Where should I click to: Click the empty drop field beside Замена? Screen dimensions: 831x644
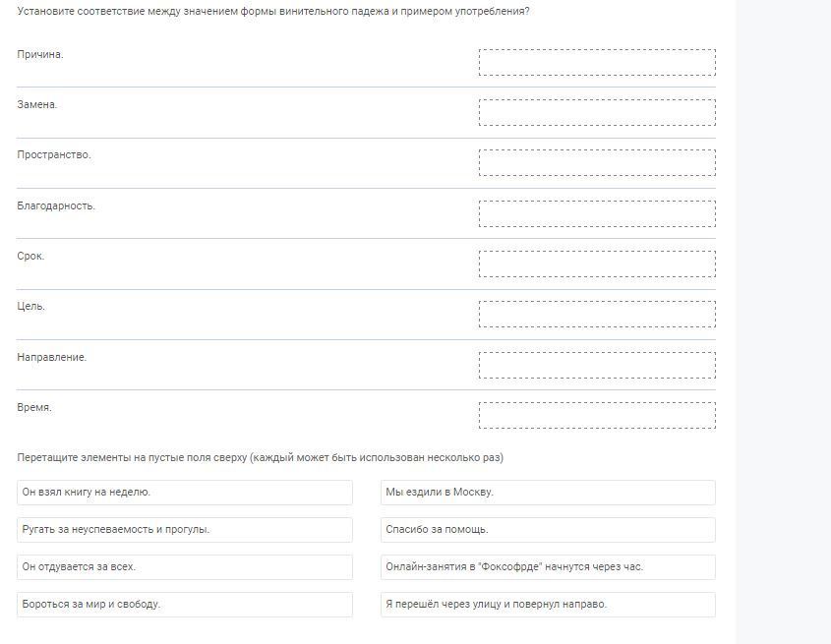click(x=597, y=112)
